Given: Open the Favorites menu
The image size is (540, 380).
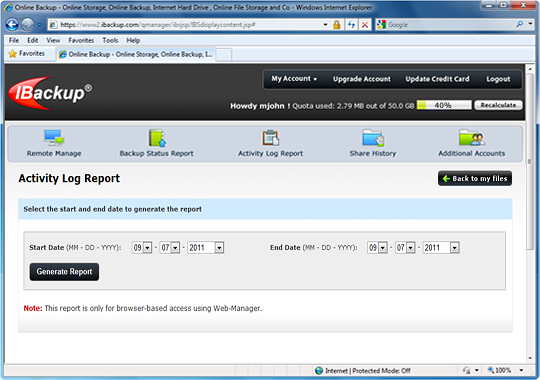Looking at the screenshot, I should (81, 40).
